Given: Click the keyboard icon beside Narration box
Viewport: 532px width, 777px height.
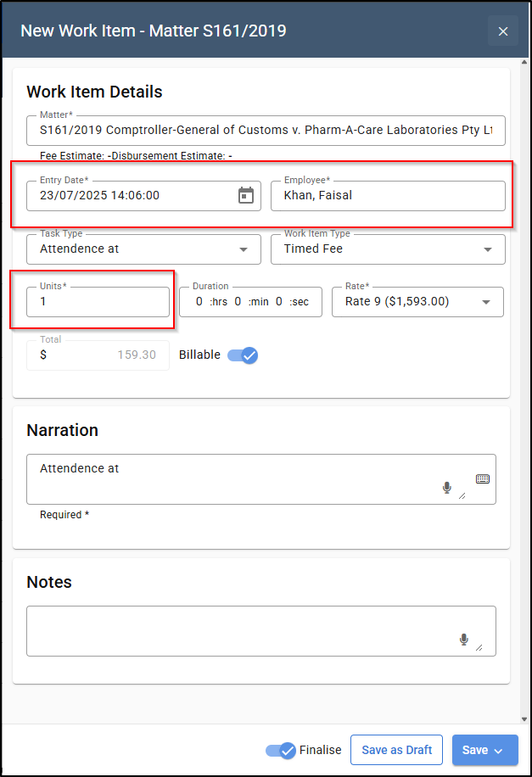Looking at the screenshot, I should (x=483, y=478).
